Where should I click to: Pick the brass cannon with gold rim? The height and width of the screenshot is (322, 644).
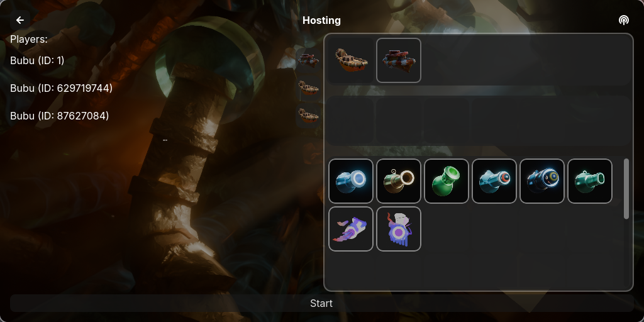tap(398, 181)
